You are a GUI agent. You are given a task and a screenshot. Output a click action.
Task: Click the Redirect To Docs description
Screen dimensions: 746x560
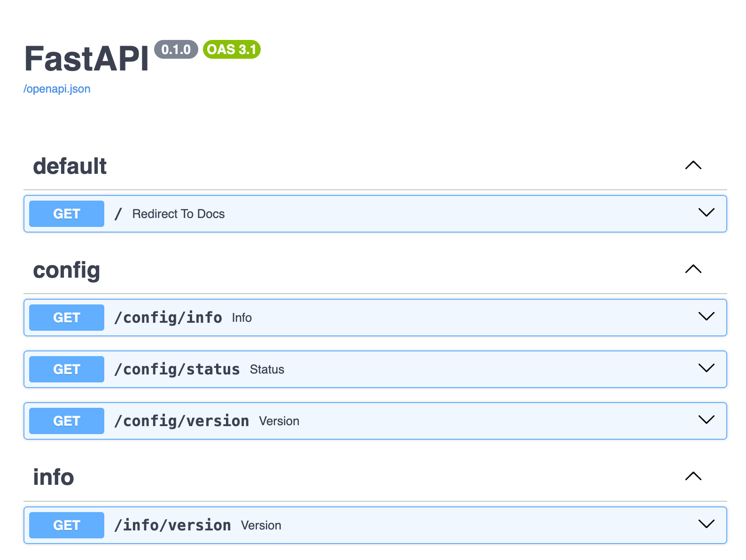click(x=179, y=214)
